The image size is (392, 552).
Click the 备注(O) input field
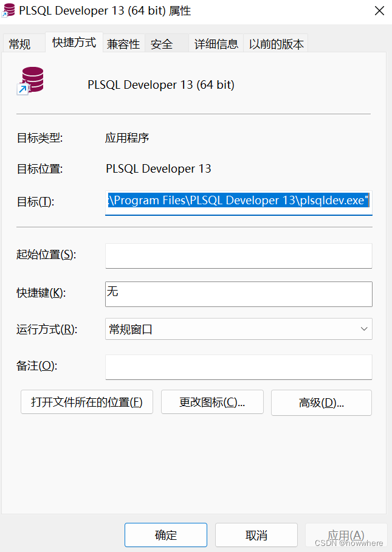point(239,367)
